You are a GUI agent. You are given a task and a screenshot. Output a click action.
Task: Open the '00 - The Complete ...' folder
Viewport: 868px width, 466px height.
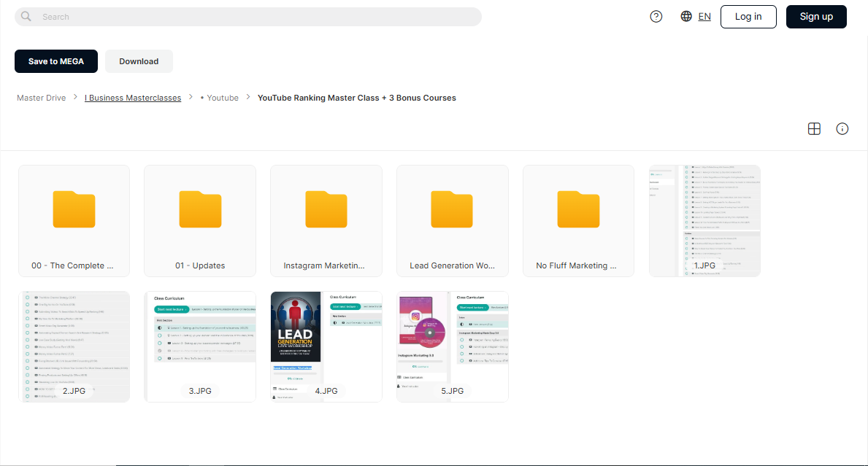tap(74, 220)
